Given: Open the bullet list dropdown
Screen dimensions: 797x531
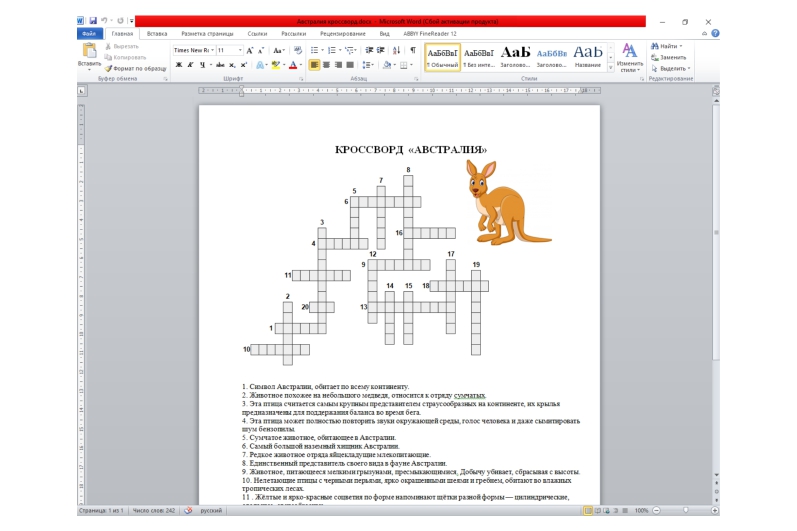Looking at the screenshot, I should tap(322, 50).
